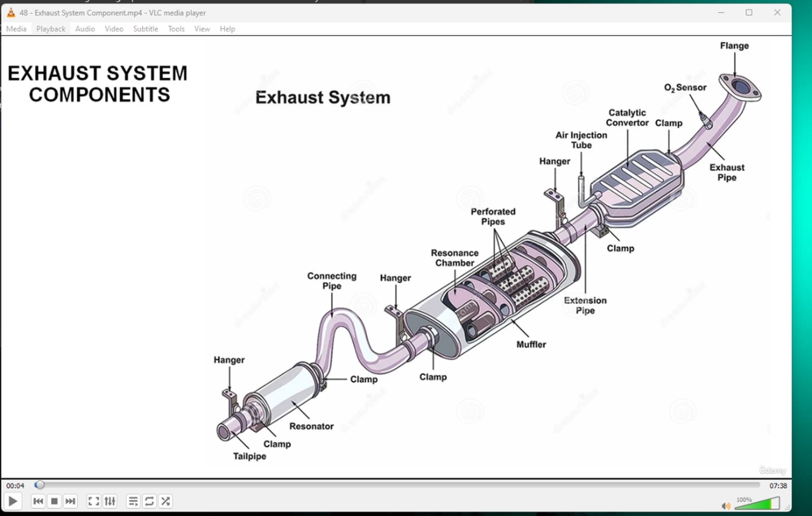Open the Playback menu
Image resolution: width=812 pixels, height=516 pixels.
click(51, 28)
